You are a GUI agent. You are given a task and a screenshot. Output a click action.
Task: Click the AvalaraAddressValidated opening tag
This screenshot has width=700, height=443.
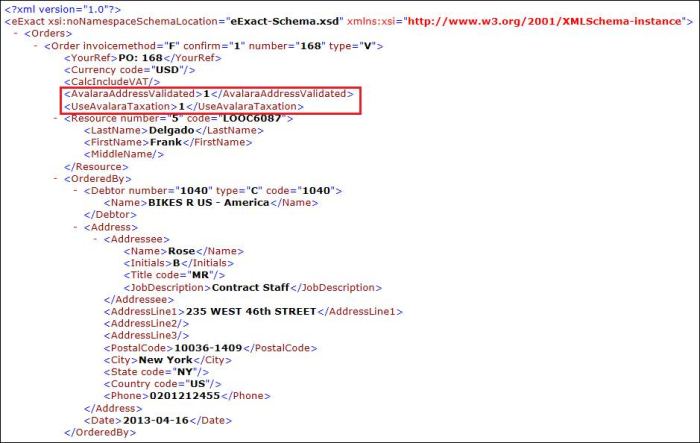click(x=133, y=94)
